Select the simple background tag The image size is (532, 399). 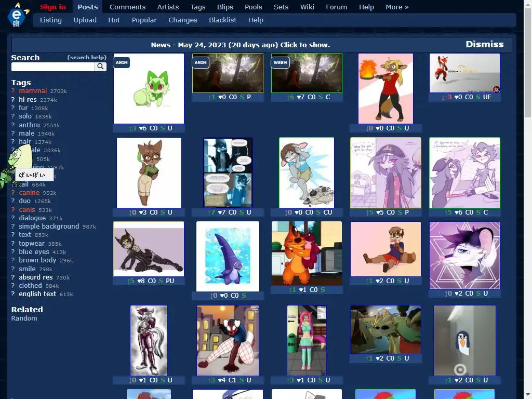tap(49, 227)
